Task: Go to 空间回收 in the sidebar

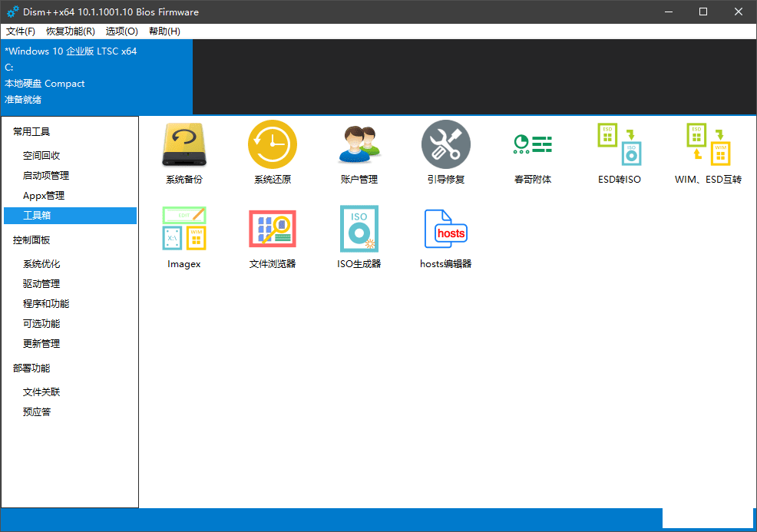Action: tap(41, 155)
